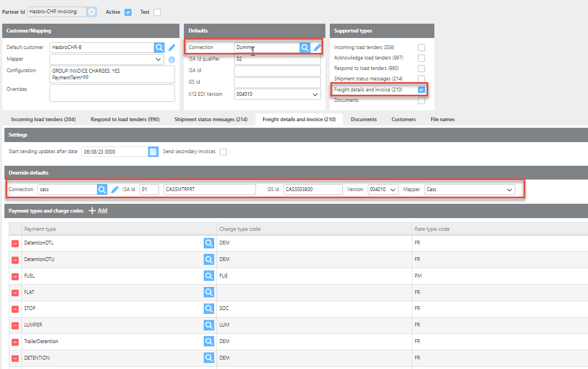Open the Mapper dropdown showing Cass

click(x=470, y=189)
